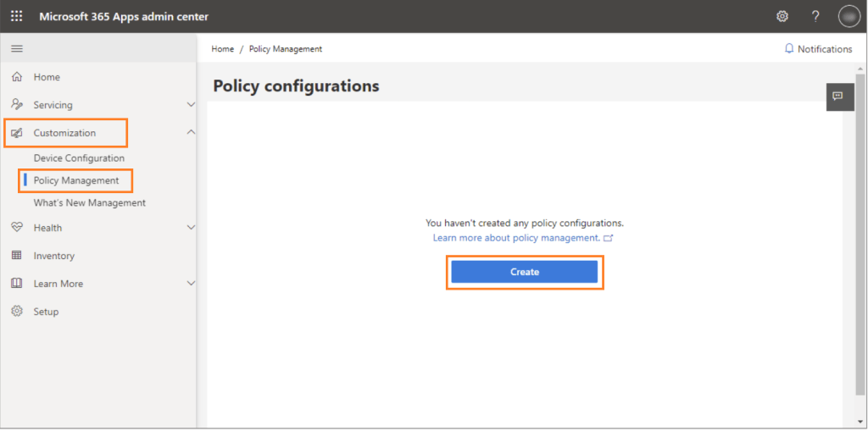Open the user account avatar
The width and height of the screenshot is (868, 431).
[x=849, y=17]
